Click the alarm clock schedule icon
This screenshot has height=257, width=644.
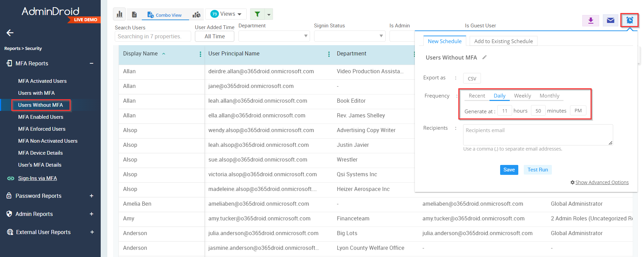630,21
